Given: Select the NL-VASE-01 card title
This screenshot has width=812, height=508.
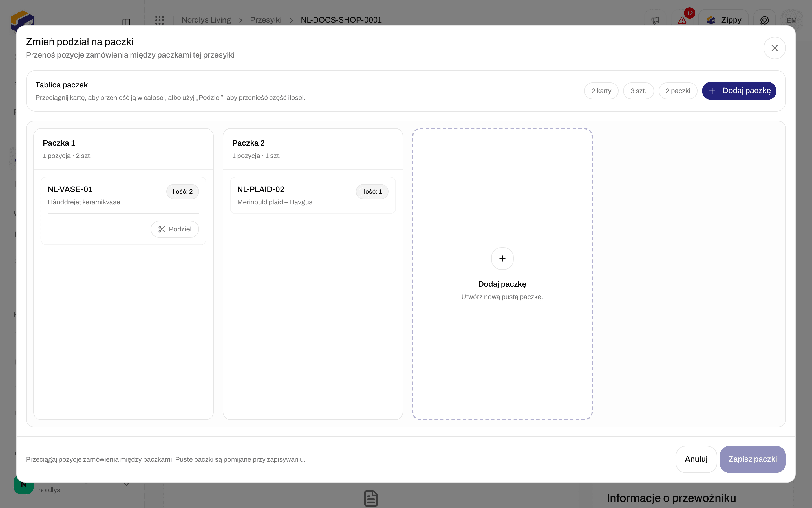Looking at the screenshot, I should [70, 189].
